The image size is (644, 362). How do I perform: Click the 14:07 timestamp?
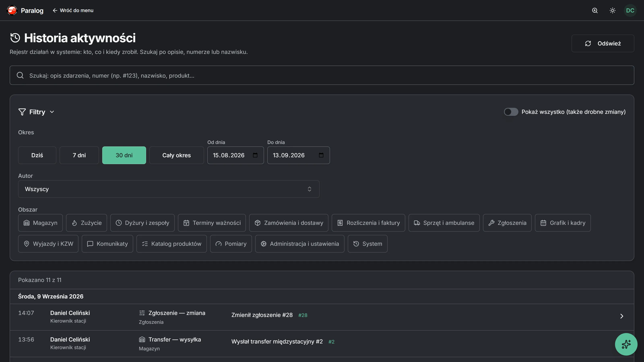(x=26, y=313)
